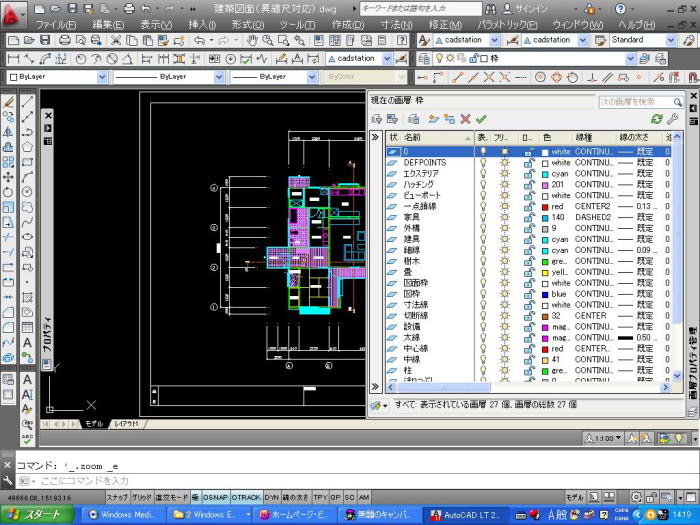The width and height of the screenshot is (700, 525).
Task: Click the 線種 column header
Action: 593,137
